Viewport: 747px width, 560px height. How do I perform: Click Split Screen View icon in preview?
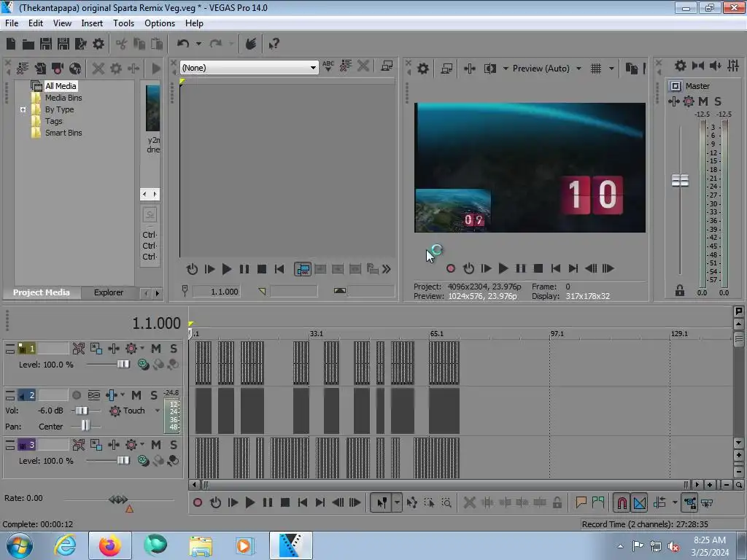[490, 69]
